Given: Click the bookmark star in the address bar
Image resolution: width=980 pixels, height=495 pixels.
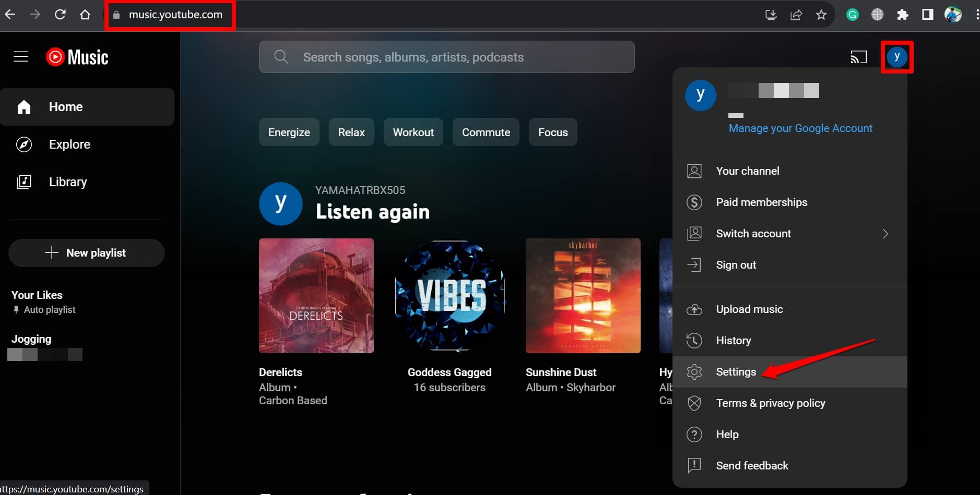Looking at the screenshot, I should coord(822,14).
